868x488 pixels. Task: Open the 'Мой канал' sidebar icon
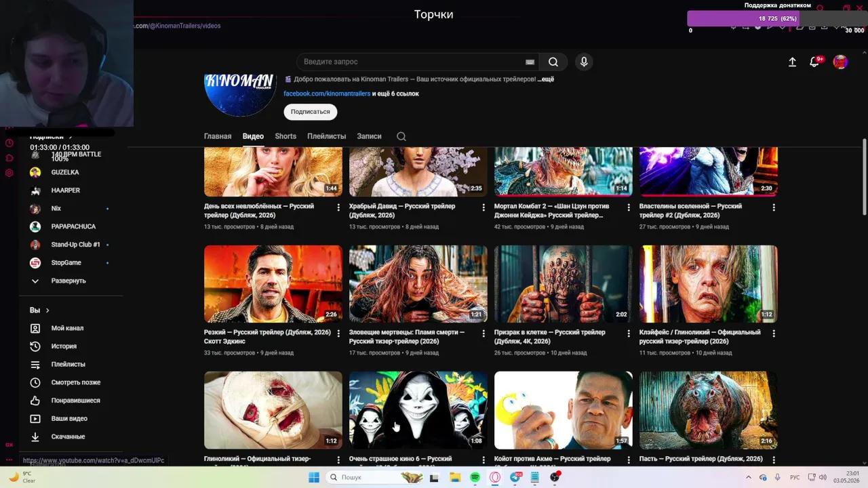pos(35,328)
